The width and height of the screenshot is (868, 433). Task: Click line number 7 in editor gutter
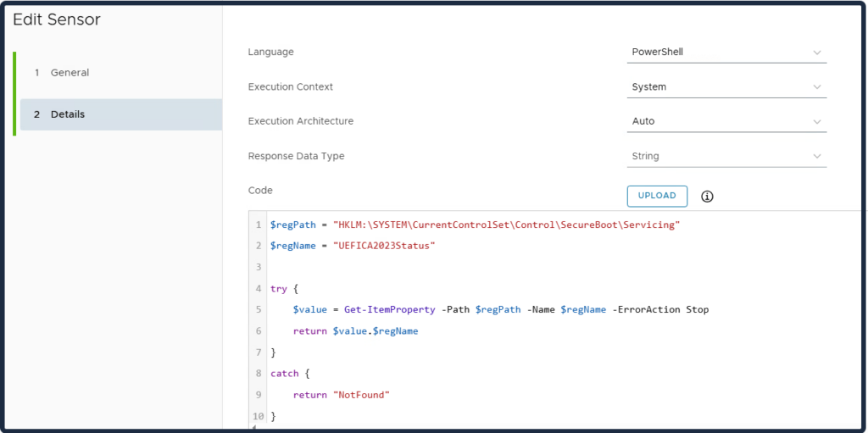[259, 353]
